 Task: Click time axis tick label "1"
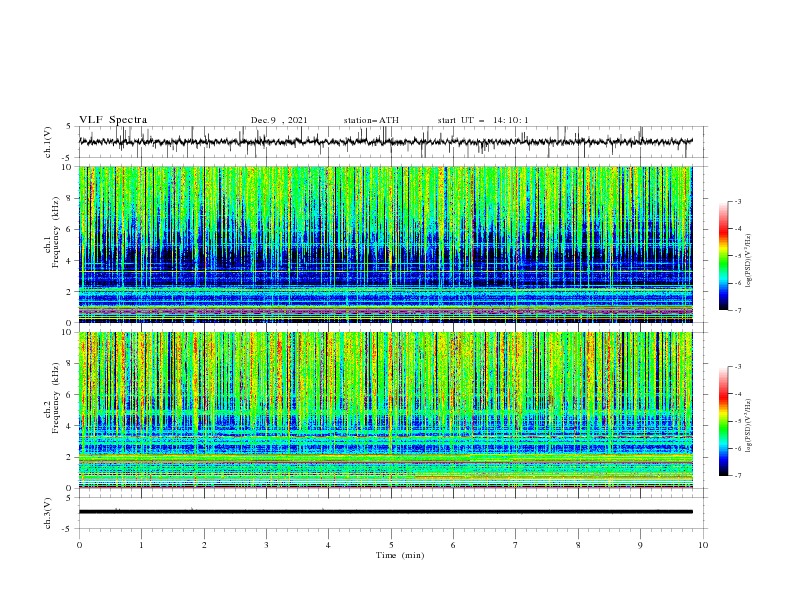(x=141, y=545)
